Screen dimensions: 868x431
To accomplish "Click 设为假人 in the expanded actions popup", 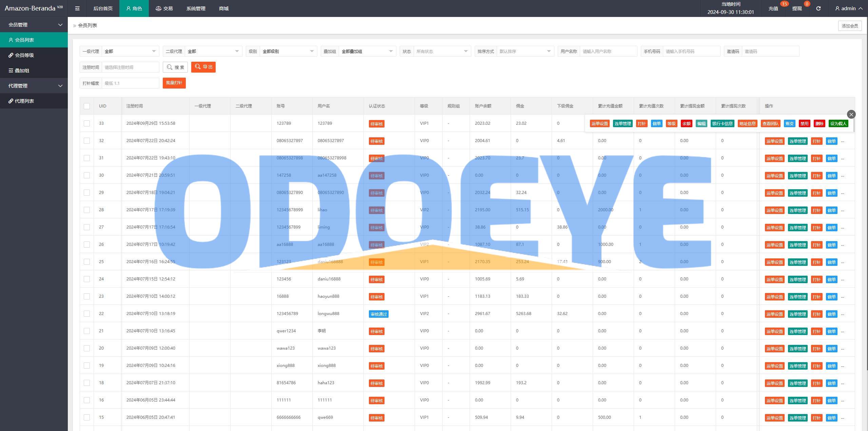I will point(838,124).
